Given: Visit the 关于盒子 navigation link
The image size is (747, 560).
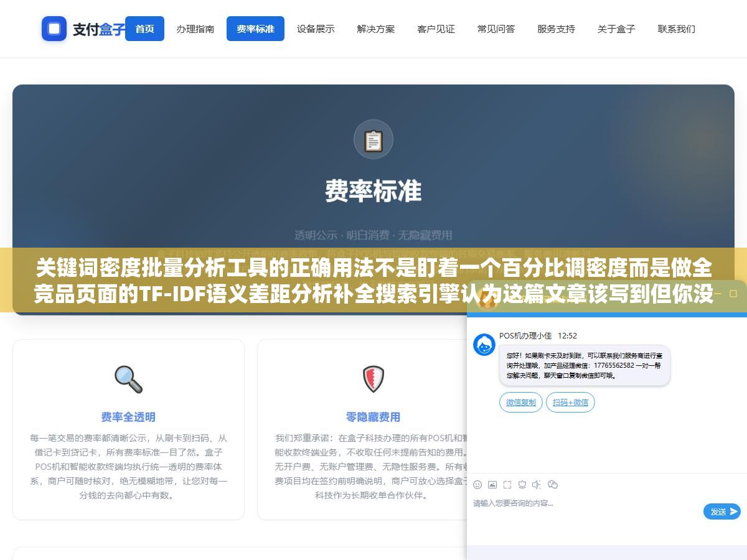Looking at the screenshot, I should 616,29.
